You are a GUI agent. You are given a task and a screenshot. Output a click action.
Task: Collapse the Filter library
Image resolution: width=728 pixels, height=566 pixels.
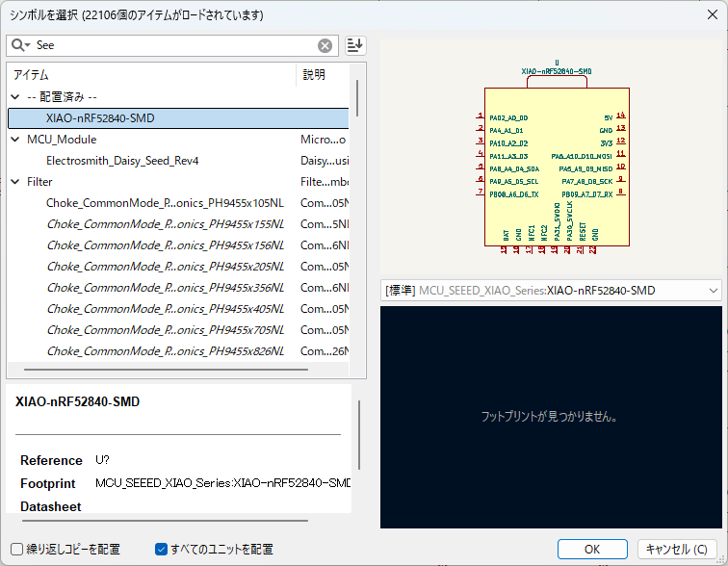(x=15, y=181)
